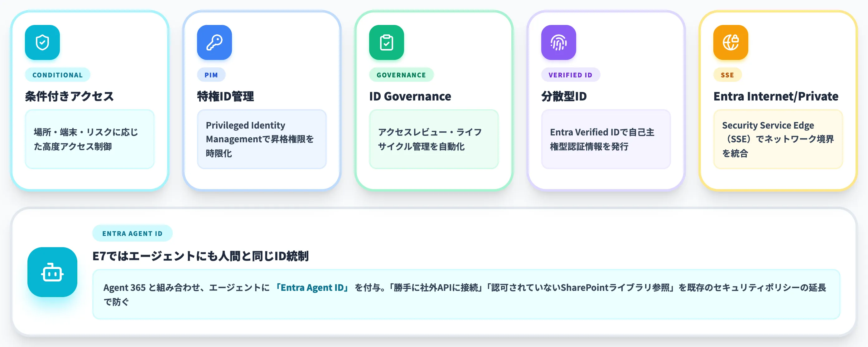Select the GOVERNANCE badge label
Viewport: 868px width, 347px height.
tap(401, 75)
